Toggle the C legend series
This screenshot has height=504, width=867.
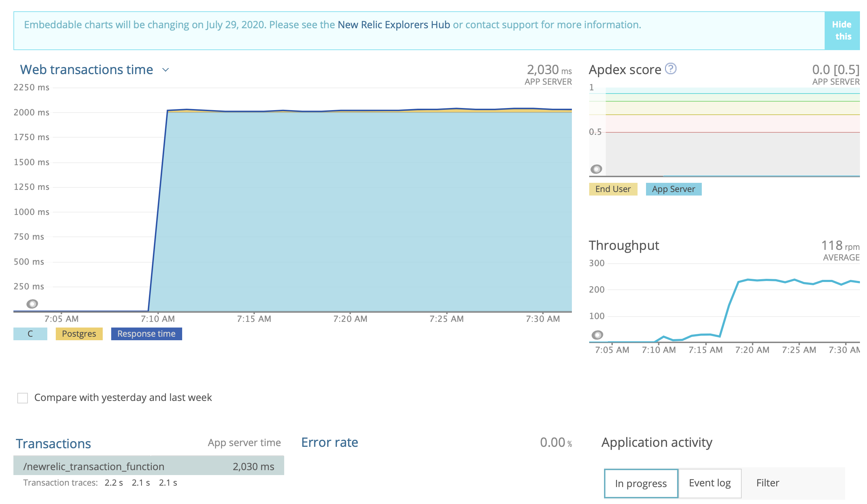[x=30, y=334]
